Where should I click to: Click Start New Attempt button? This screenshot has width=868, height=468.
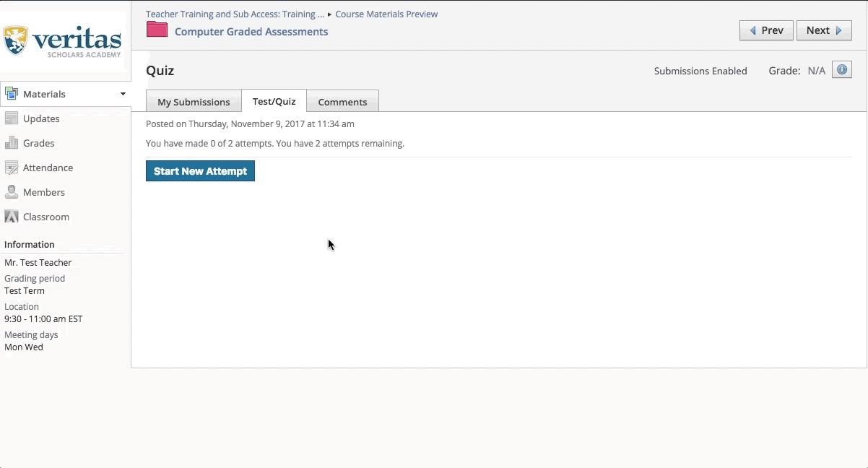point(200,171)
